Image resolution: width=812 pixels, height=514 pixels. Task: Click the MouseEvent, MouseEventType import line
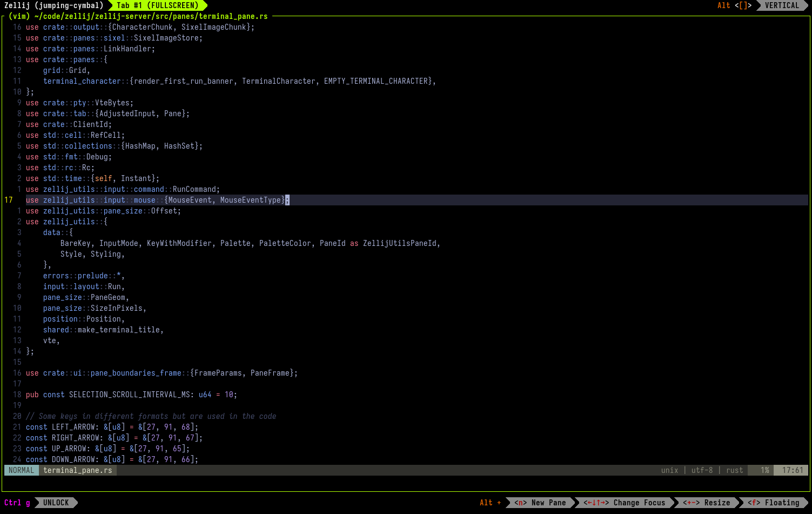tap(158, 200)
